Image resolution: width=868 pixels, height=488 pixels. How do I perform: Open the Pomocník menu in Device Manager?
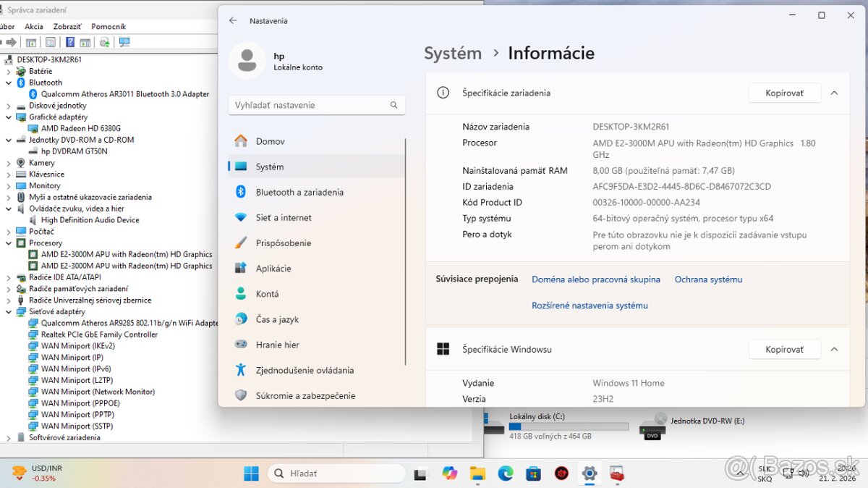point(109,26)
